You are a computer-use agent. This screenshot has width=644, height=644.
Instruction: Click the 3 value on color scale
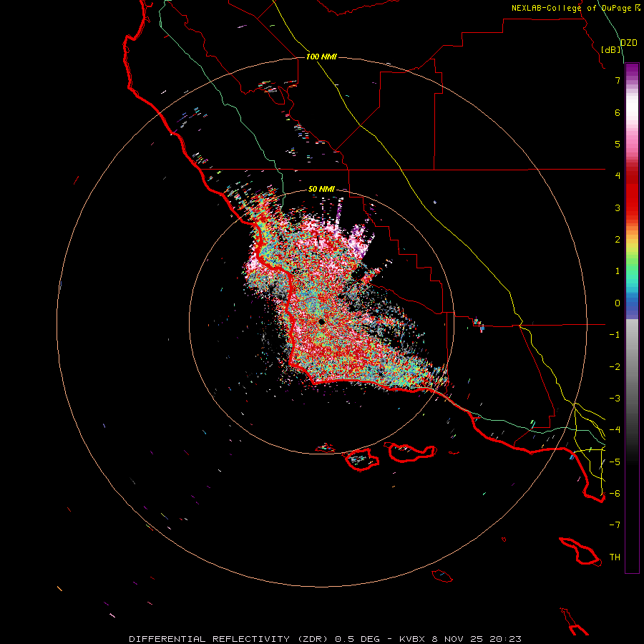coord(618,208)
